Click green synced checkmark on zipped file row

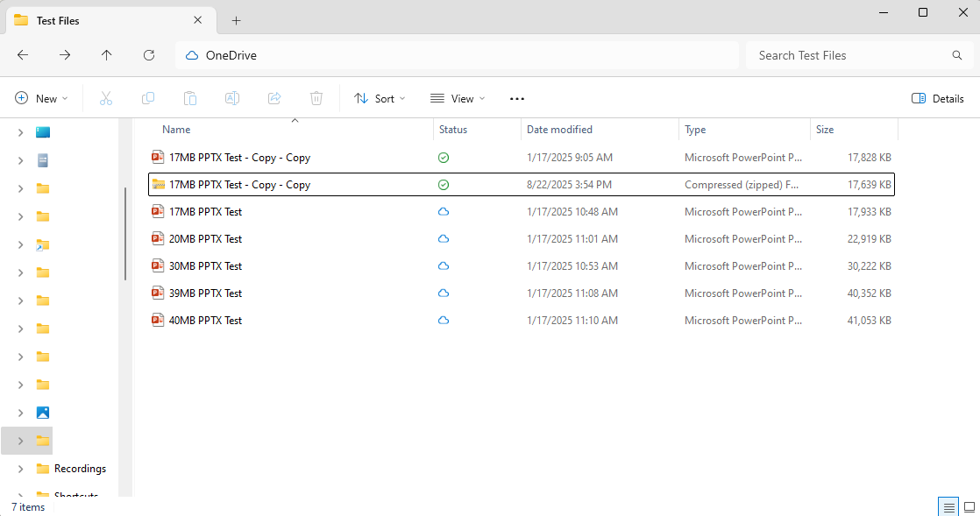(444, 185)
